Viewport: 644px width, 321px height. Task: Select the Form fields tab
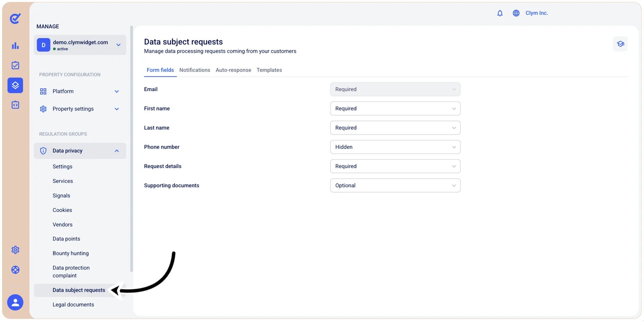point(160,70)
